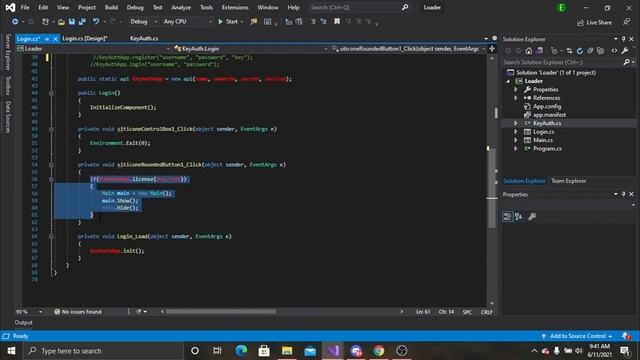Toggle auto-hide pin on Properties panel

(x=623, y=195)
